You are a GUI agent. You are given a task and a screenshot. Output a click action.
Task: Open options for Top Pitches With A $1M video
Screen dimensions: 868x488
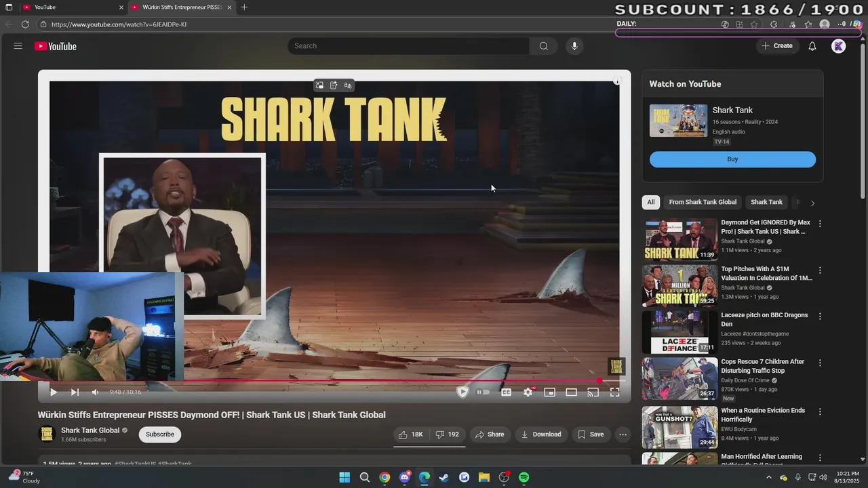[820, 270]
